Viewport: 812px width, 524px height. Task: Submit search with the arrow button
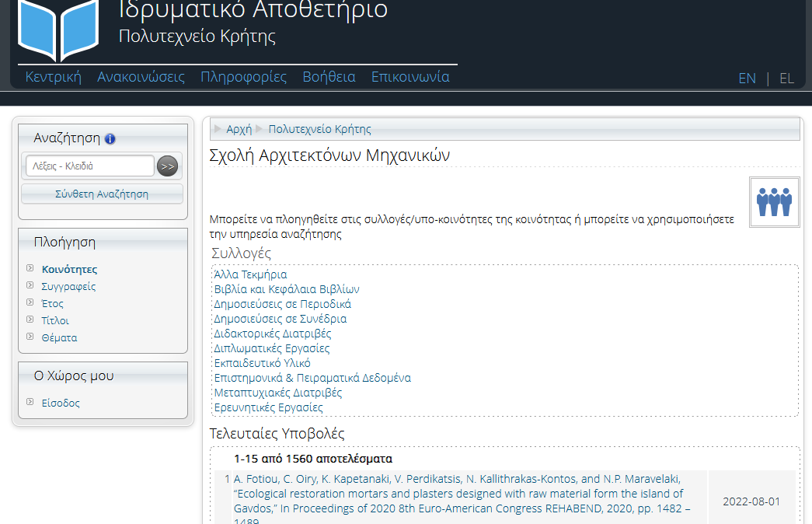[167, 166]
